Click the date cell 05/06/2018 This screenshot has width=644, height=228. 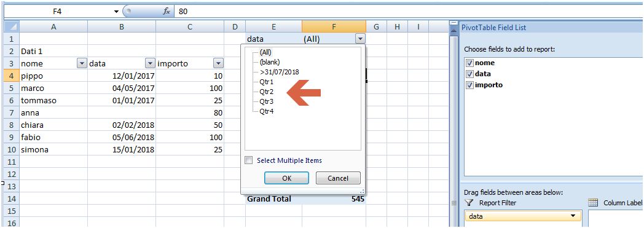pos(122,137)
